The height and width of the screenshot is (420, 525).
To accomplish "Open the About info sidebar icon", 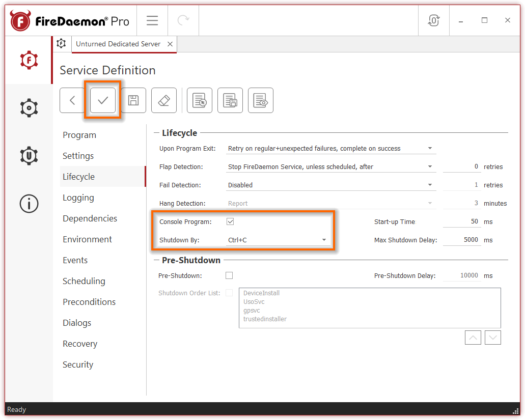I will [x=29, y=204].
